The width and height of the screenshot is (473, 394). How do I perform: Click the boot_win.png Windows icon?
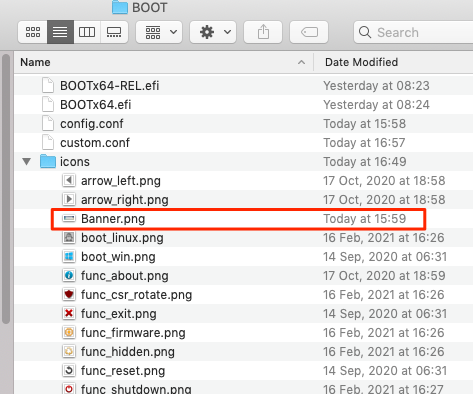[69, 257]
